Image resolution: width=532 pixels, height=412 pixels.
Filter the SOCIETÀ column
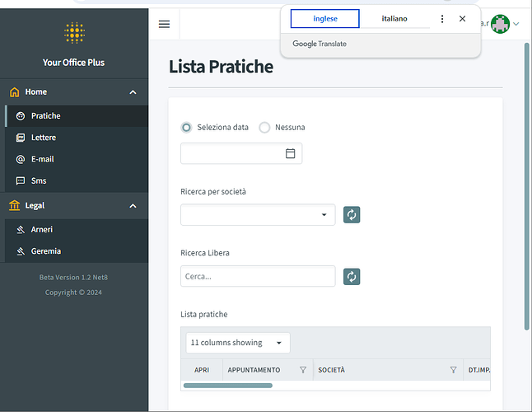pyautogui.click(x=453, y=370)
